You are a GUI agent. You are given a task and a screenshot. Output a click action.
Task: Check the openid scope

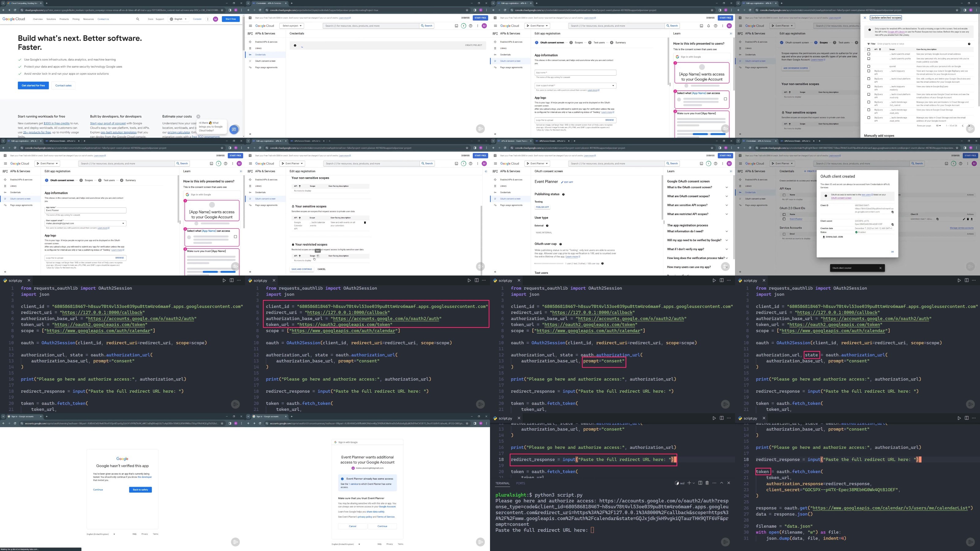869,66
